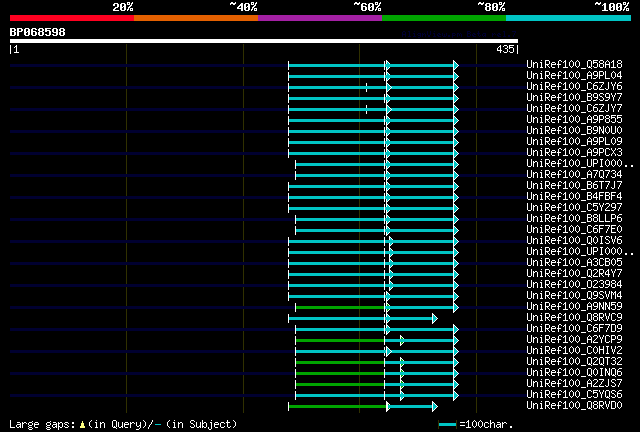Select the UniRef100_A7Q734 label
This screenshot has height=432, width=640.
[574, 175]
